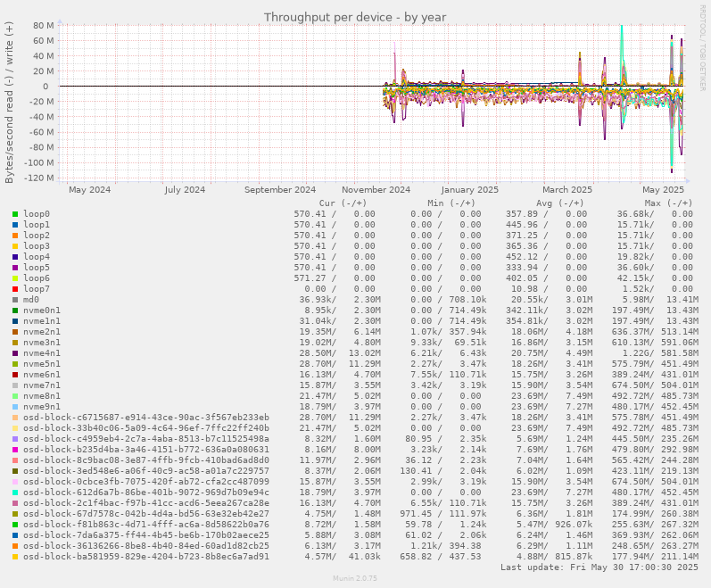
Task: Click the osd-block-0cbce3fb-7075-420f-ab72-cfa2cc487099 label
Action: pyautogui.click(x=146, y=482)
